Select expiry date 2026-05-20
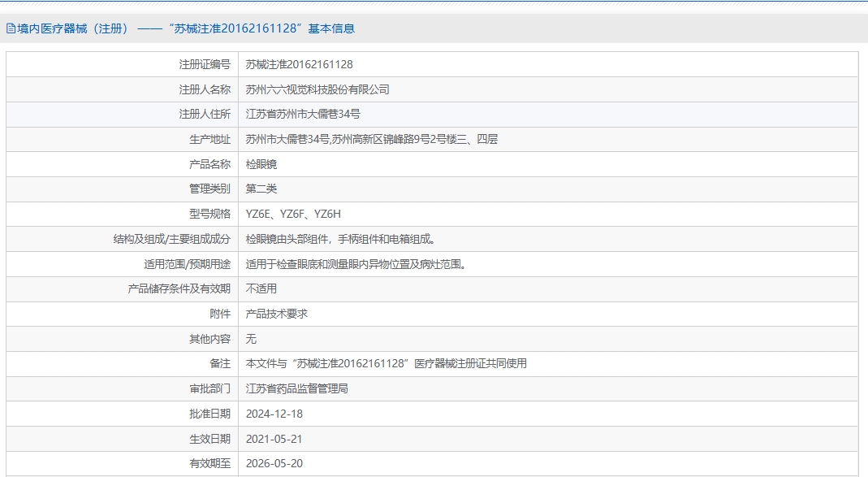The image size is (868, 477). (274, 463)
